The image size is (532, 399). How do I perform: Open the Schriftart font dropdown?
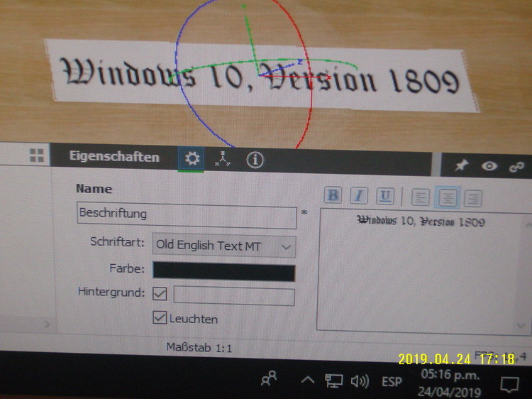coord(224,246)
